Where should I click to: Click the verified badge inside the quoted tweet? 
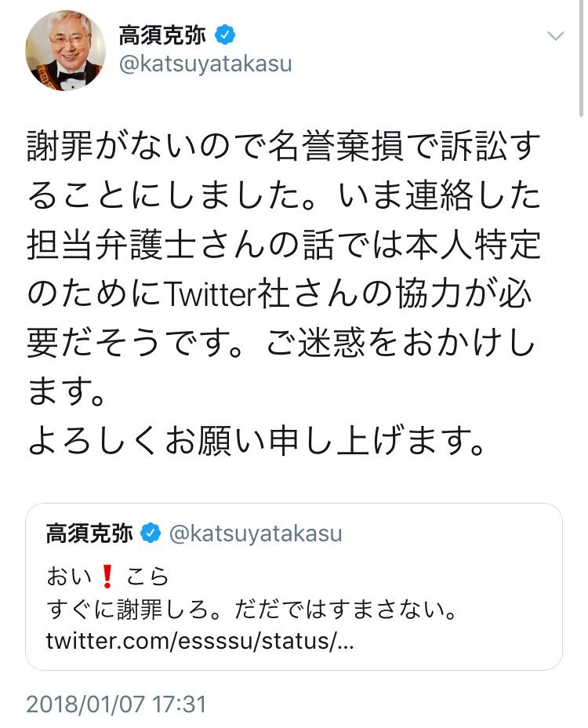coord(151,533)
